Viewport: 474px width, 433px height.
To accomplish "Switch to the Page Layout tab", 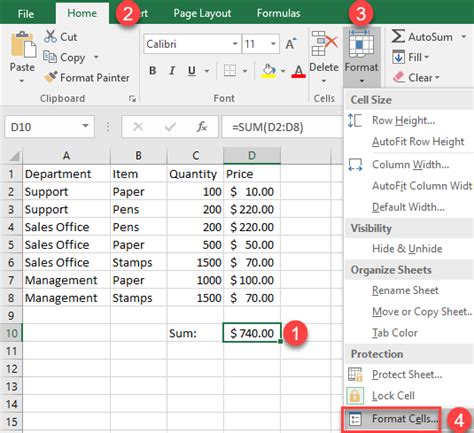I will click(202, 13).
